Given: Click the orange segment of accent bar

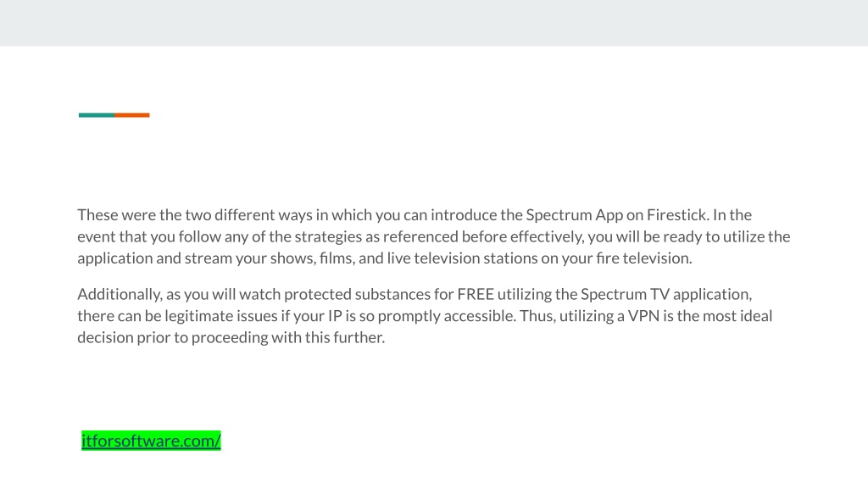Looking at the screenshot, I should click(x=131, y=115).
